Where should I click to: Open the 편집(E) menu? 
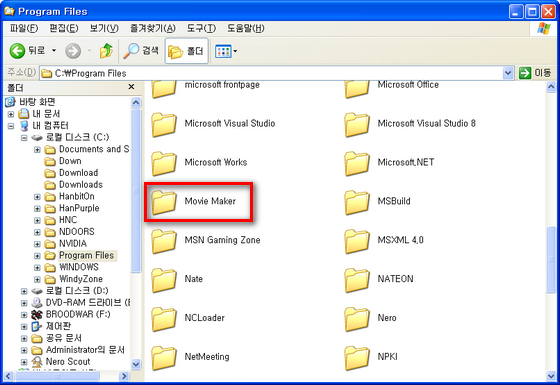click(64, 28)
